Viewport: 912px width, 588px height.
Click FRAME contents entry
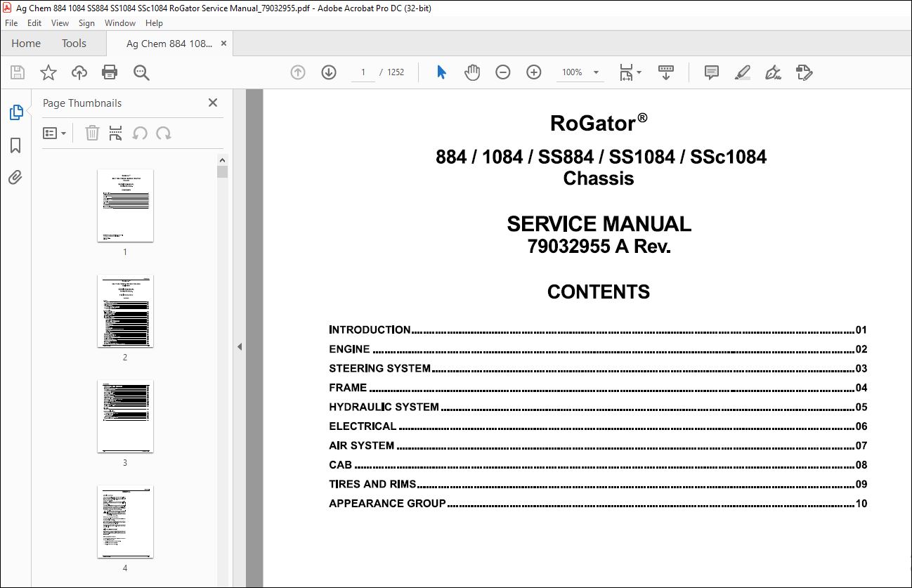pyautogui.click(x=598, y=388)
